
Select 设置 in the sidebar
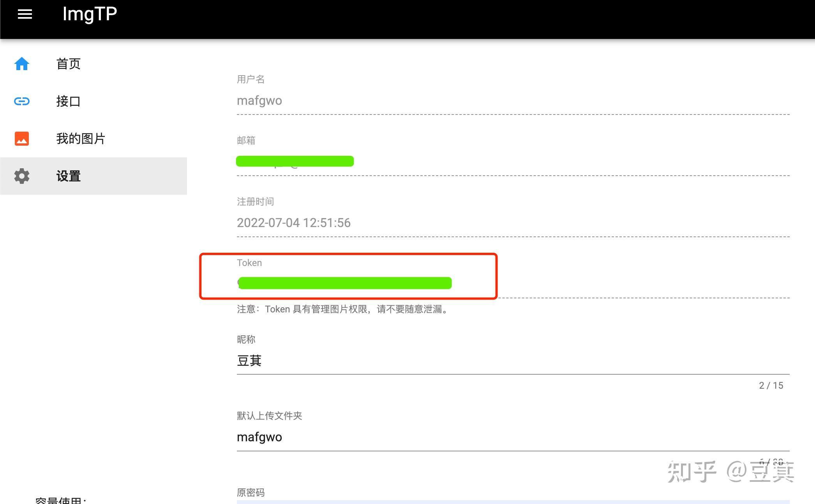[69, 176]
